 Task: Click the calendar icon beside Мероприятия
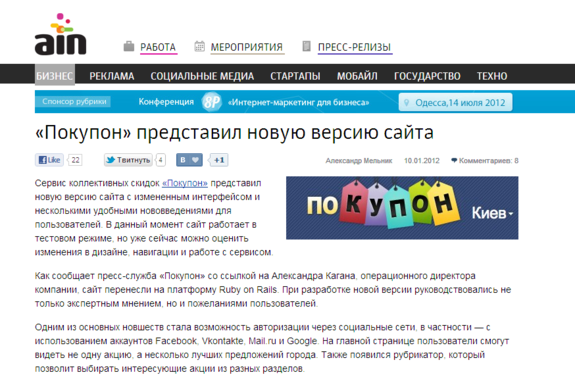(199, 46)
